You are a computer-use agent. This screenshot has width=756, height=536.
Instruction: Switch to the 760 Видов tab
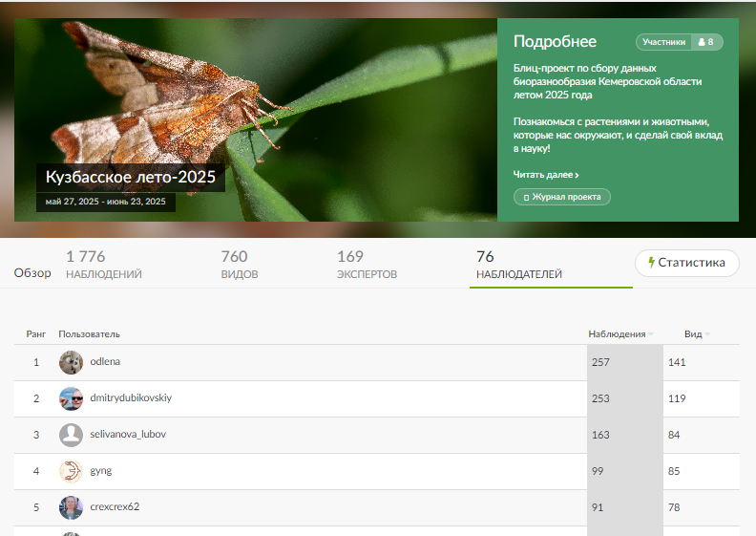coord(240,265)
